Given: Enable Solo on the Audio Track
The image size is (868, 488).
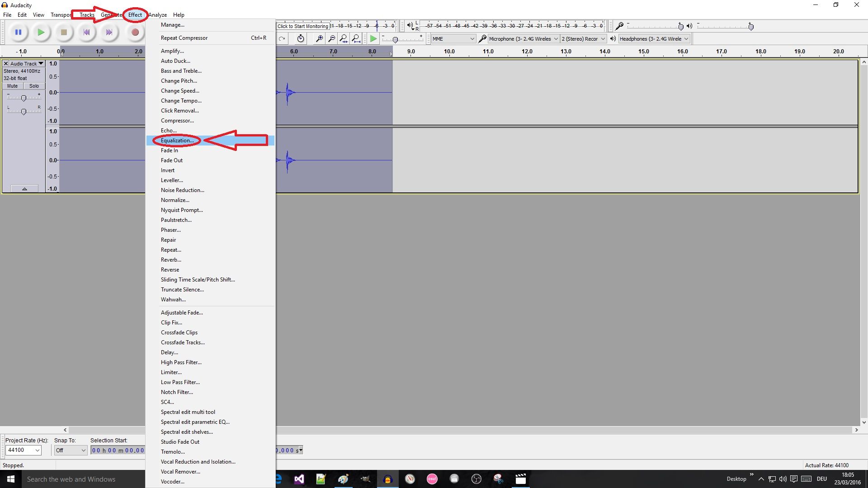Looking at the screenshot, I should (x=34, y=86).
